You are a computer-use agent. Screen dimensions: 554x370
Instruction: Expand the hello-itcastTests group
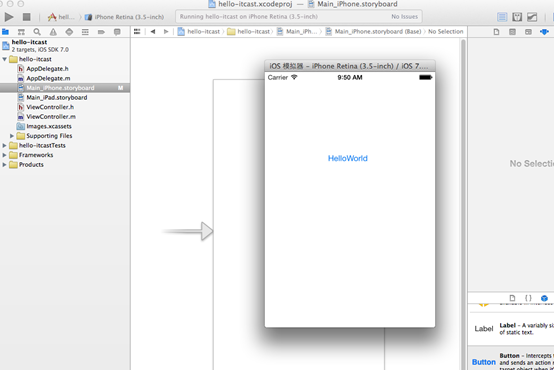(4, 145)
